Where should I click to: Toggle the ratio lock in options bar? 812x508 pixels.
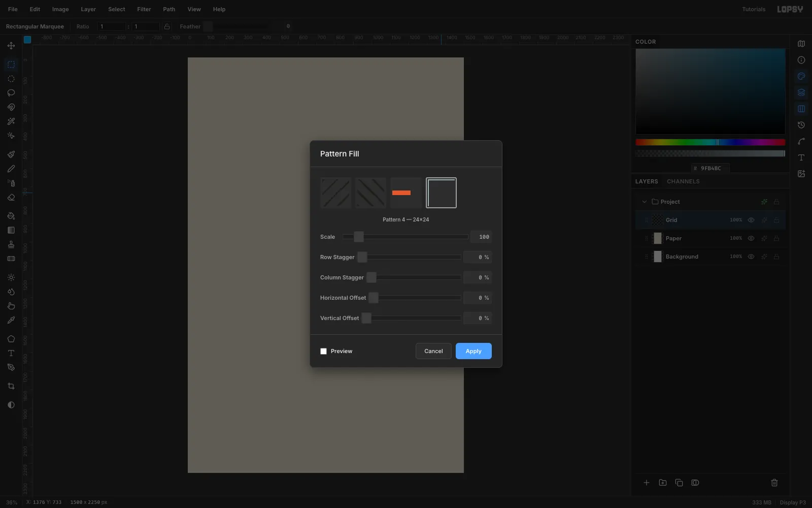tap(166, 26)
